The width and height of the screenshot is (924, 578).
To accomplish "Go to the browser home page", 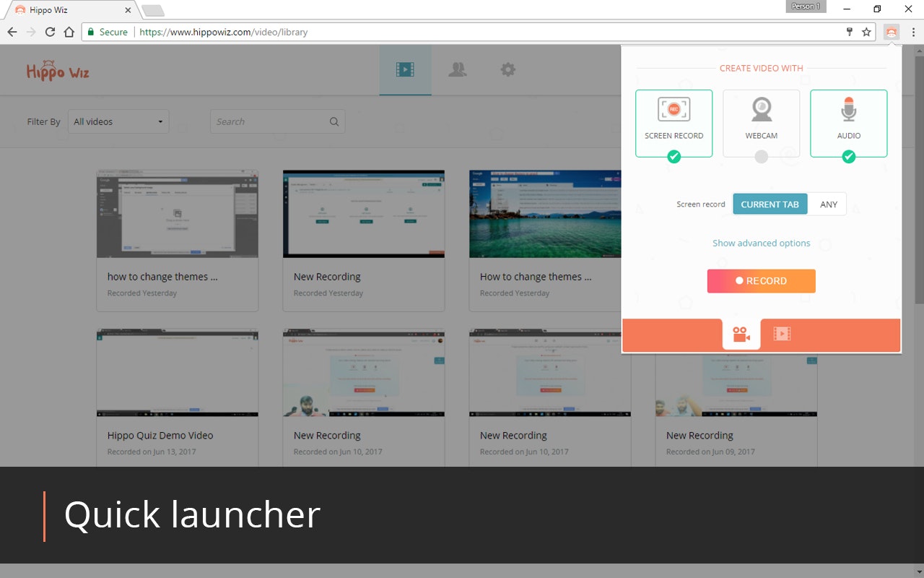I will tap(69, 32).
